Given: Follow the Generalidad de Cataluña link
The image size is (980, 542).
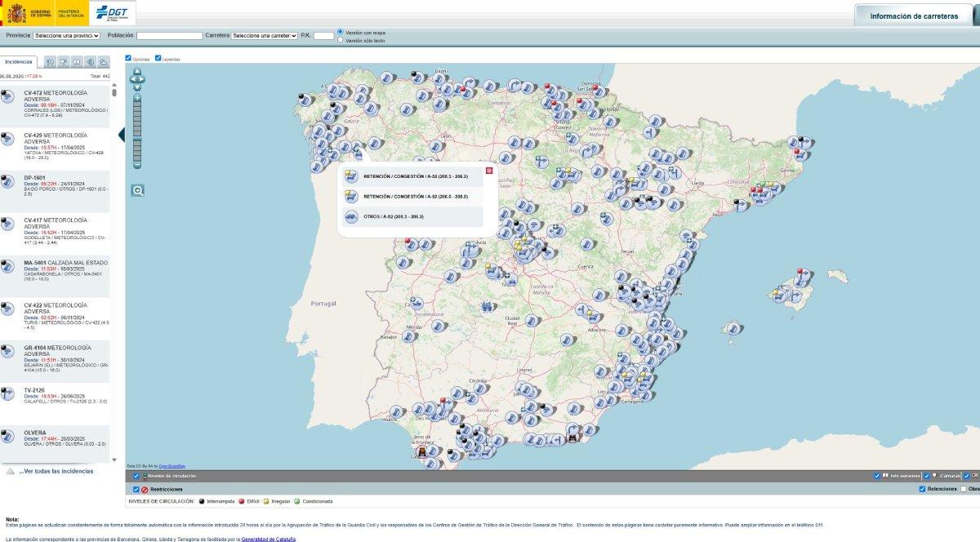Looking at the screenshot, I should 269,539.
